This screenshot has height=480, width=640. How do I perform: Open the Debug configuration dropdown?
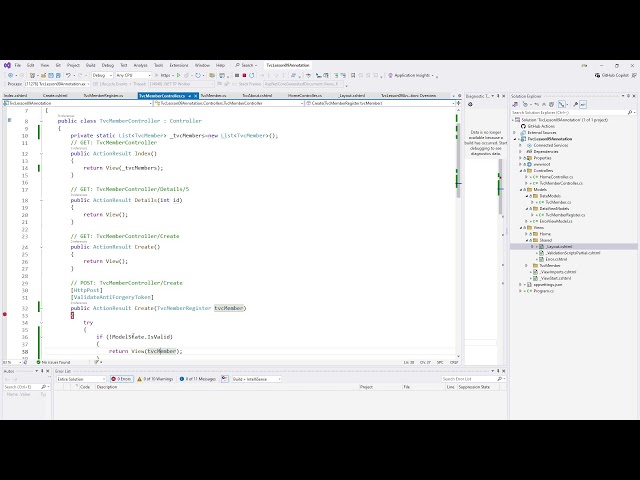[x=102, y=76]
